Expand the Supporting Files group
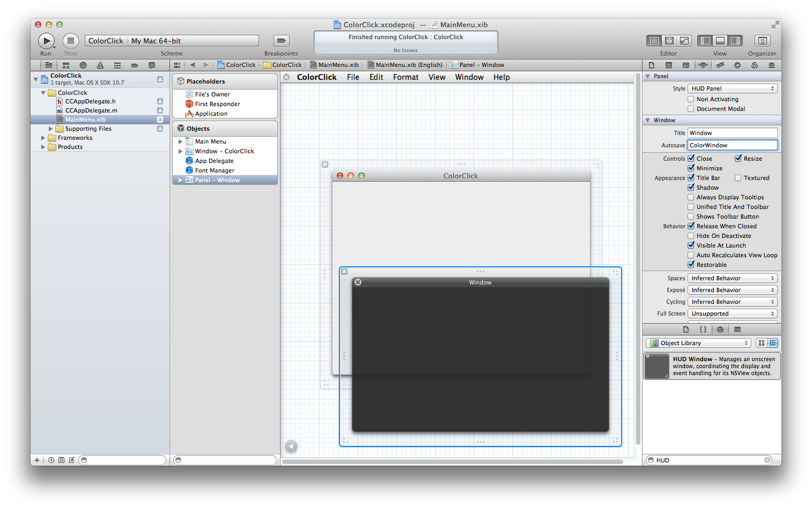This screenshot has height=508, width=812. click(51, 129)
